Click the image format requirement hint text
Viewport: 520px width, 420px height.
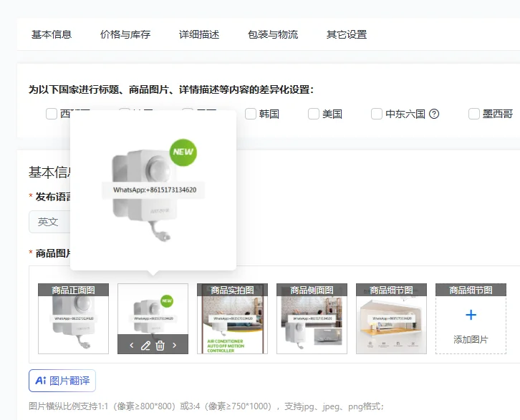pyautogui.click(x=206, y=406)
